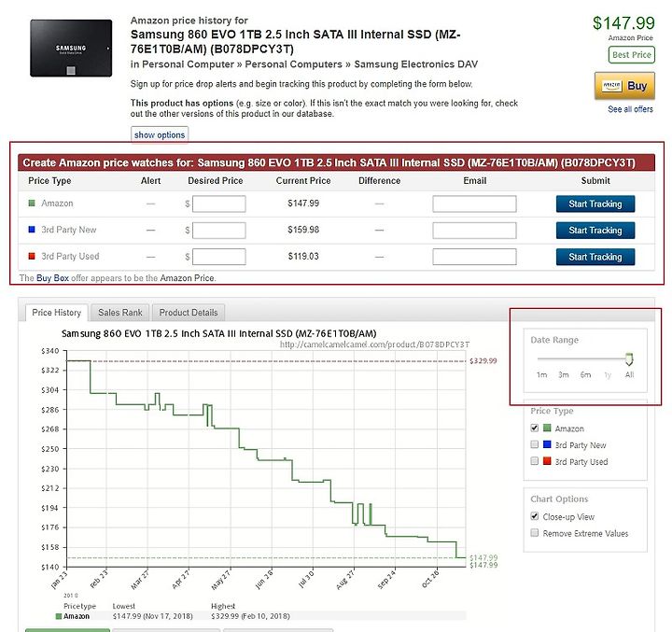672x632 pixels.
Task: Click the 3rd Party New row email field
Action: (474, 231)
